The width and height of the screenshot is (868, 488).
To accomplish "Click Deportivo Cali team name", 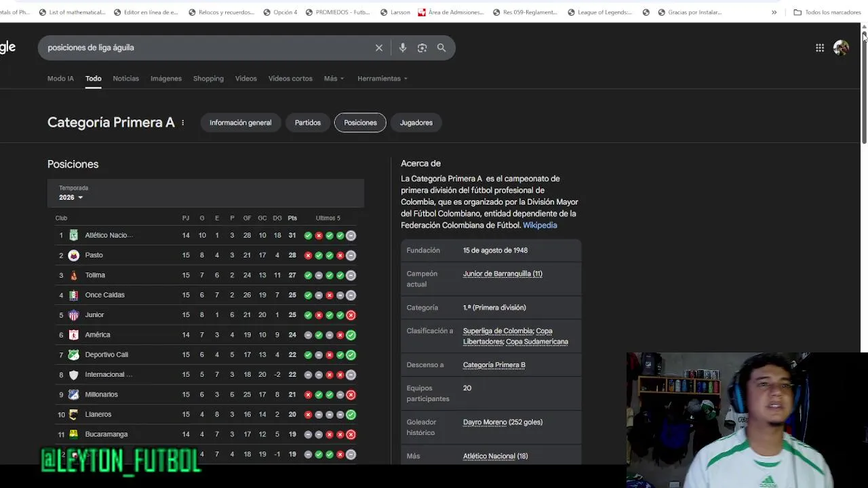I will (x=106, y=354).
